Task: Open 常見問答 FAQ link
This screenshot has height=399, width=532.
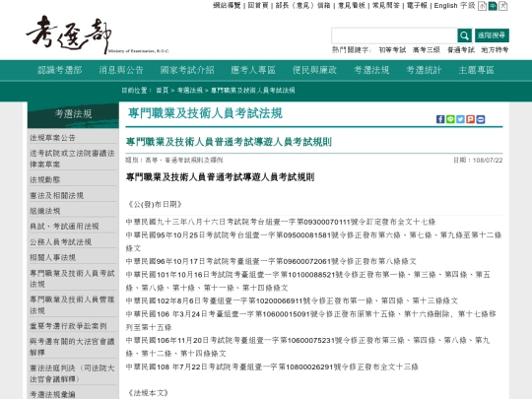Action: pos(386,6)
